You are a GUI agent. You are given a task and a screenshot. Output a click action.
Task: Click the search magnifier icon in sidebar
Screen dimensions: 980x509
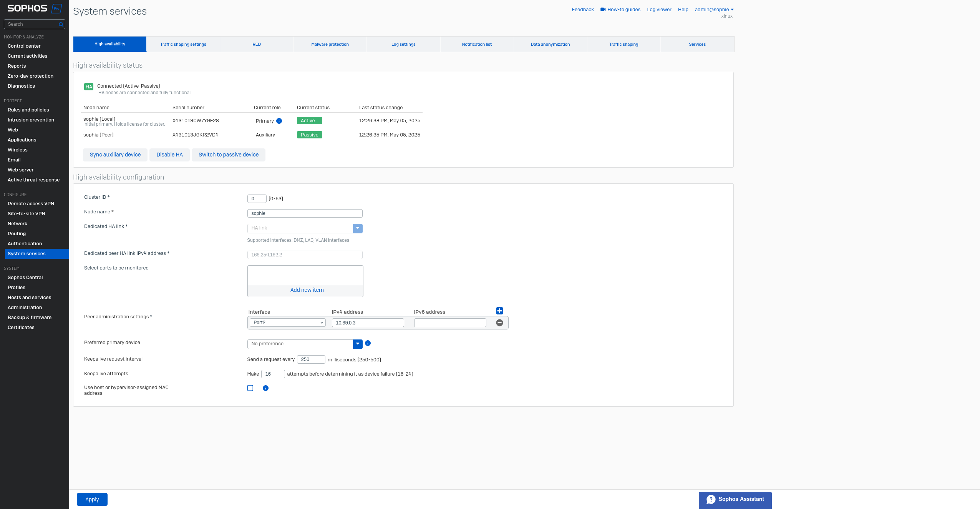(61, 24)
